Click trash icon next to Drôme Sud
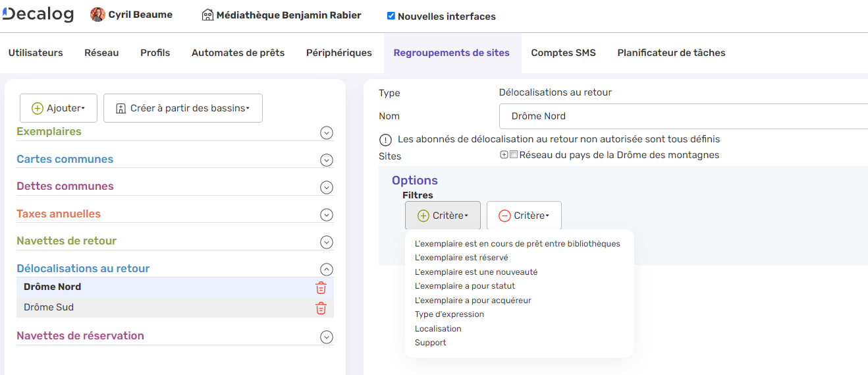This screenshot has width=868, height=375. click(x=321, y=308)
